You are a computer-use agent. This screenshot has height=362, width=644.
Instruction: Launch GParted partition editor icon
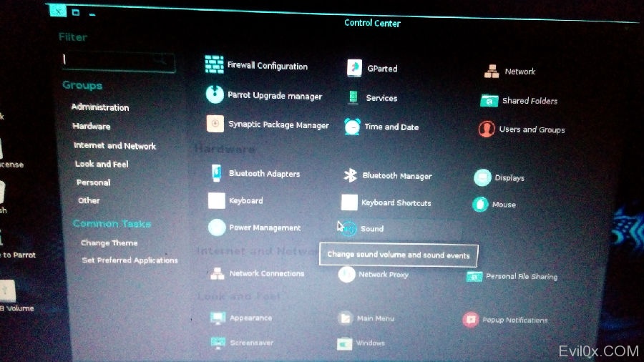354,68
